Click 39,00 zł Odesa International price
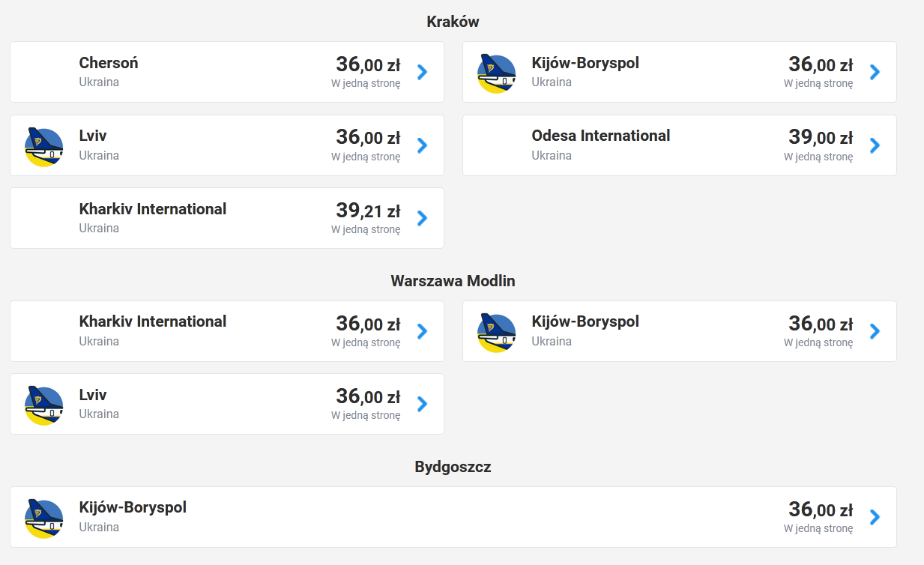The height and width of the screenshot is (565, 924). 821,137
